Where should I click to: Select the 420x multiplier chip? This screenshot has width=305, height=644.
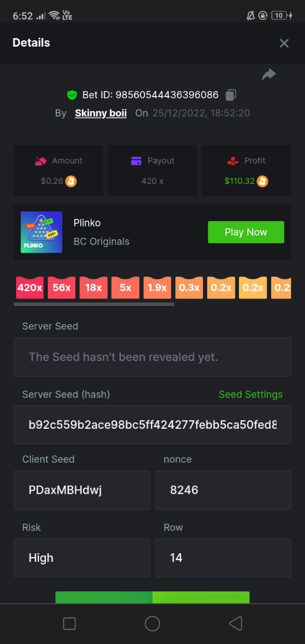(x=30, y=288)
